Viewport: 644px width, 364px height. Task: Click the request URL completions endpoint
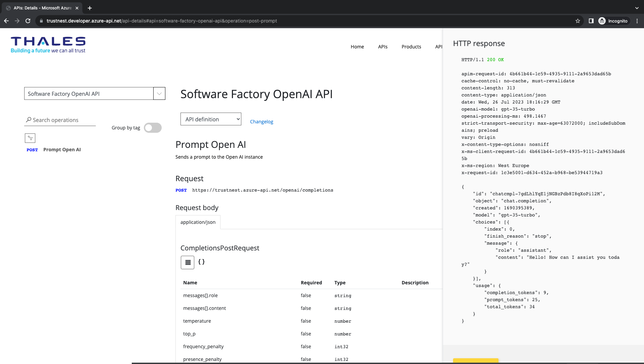click(263, 190)
